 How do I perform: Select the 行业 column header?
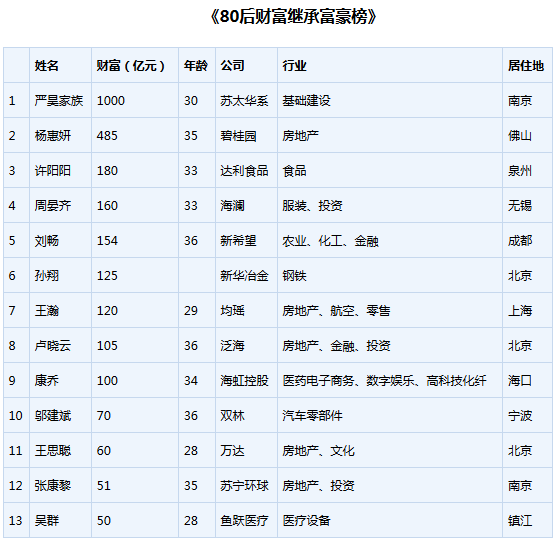coord(294,66)
